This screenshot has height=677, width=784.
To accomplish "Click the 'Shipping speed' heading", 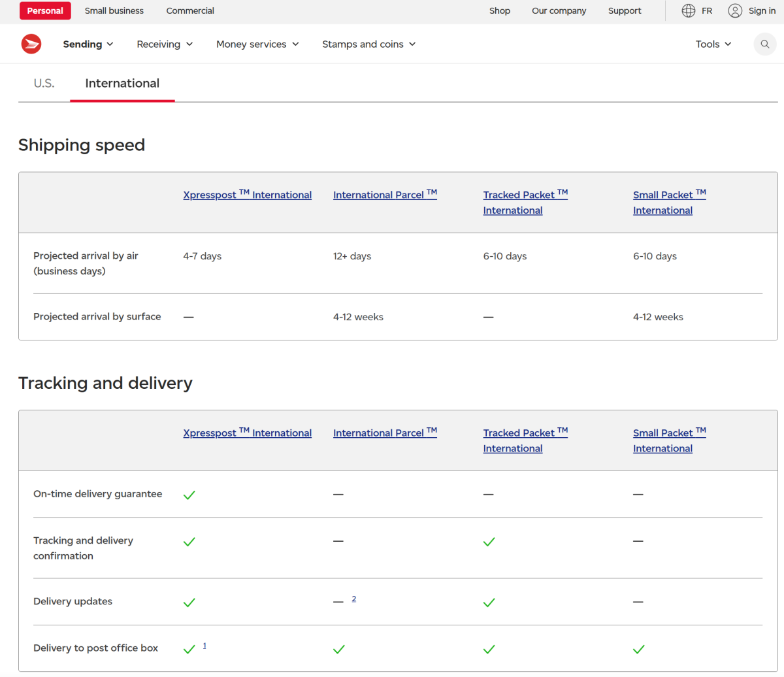I will click(x=82, y=145).
